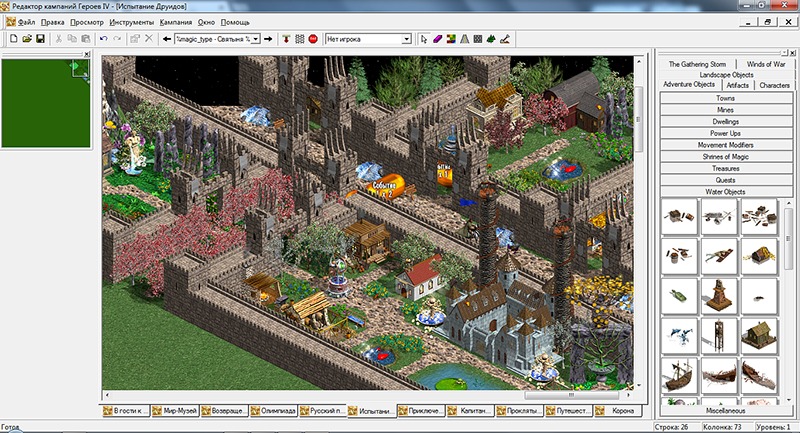Open the 'Корона' map tab
The width and height of the screenshot is (800, 433).
coord(617,411)
